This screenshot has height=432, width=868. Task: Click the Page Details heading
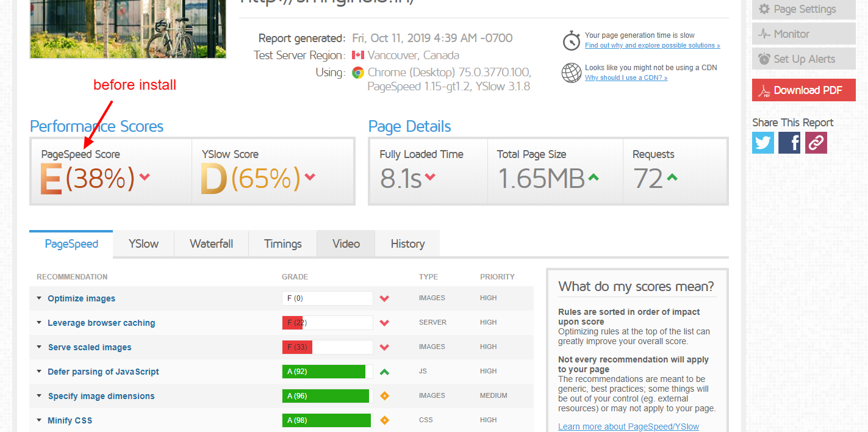410,127
